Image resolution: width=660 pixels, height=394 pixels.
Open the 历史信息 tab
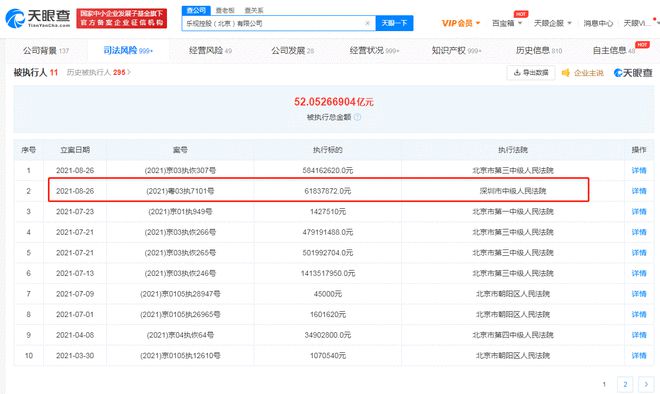[x=539, y=51]
